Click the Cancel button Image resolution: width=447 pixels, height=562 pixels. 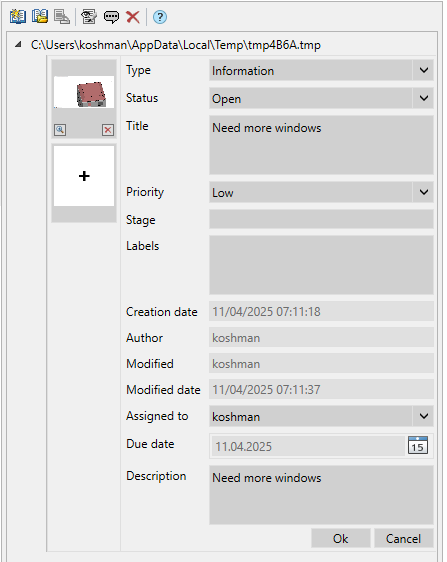pos(404,538)
